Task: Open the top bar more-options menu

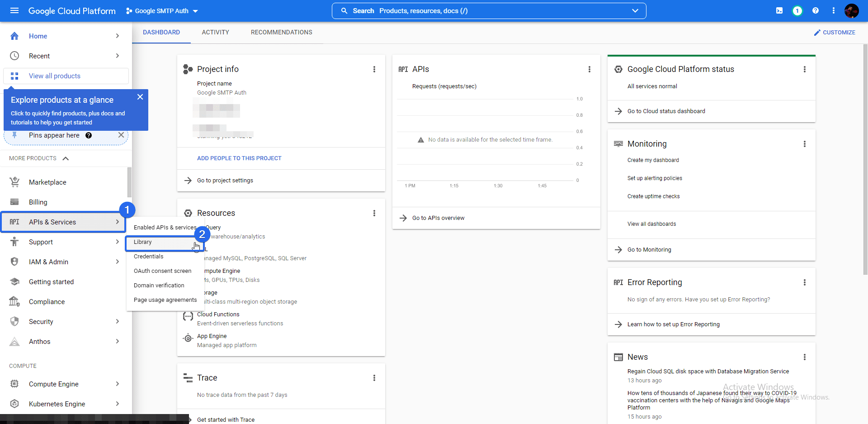Action: click(x=834, y=10)
